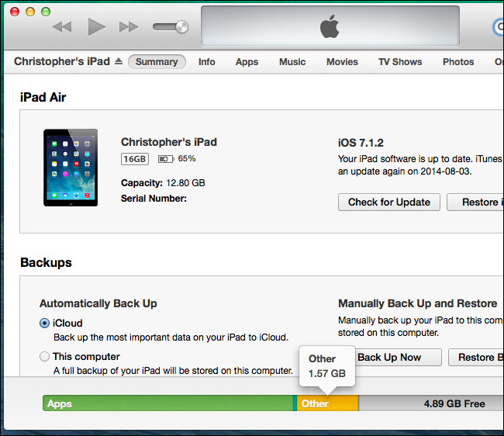Viewport: 504px width, 436px height.
Task: Select the iCloud backup radio button
Action: [x=44, y=324]
